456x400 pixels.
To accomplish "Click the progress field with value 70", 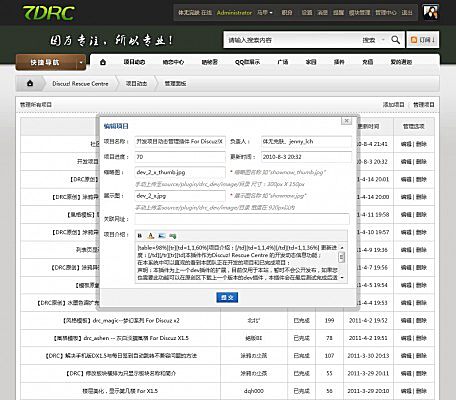I will 180,157.
